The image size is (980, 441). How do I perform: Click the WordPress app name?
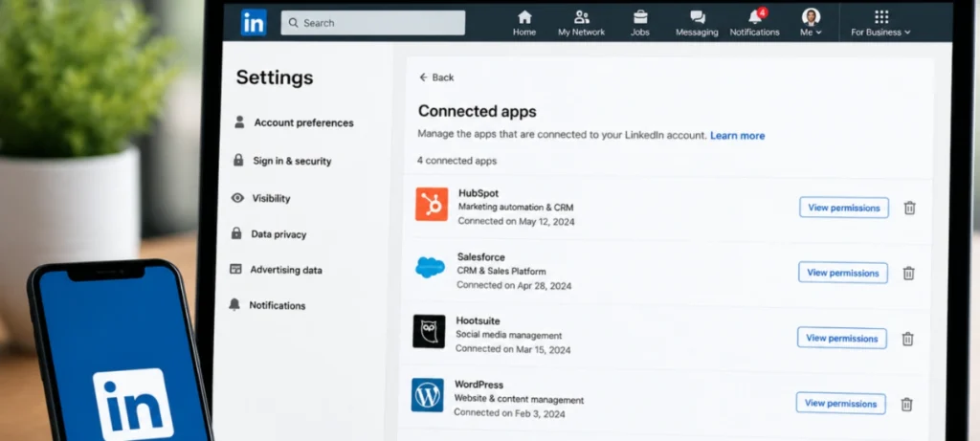(479, 385)
